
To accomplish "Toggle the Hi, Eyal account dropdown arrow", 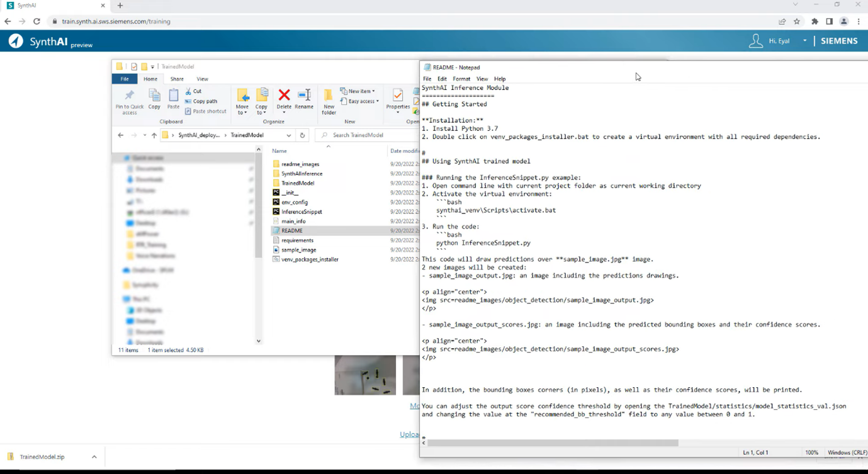I will click(x=804, y=40).
